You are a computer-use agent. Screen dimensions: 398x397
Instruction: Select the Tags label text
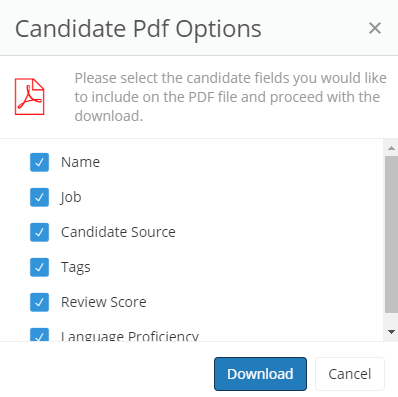[x=76, y=268]
